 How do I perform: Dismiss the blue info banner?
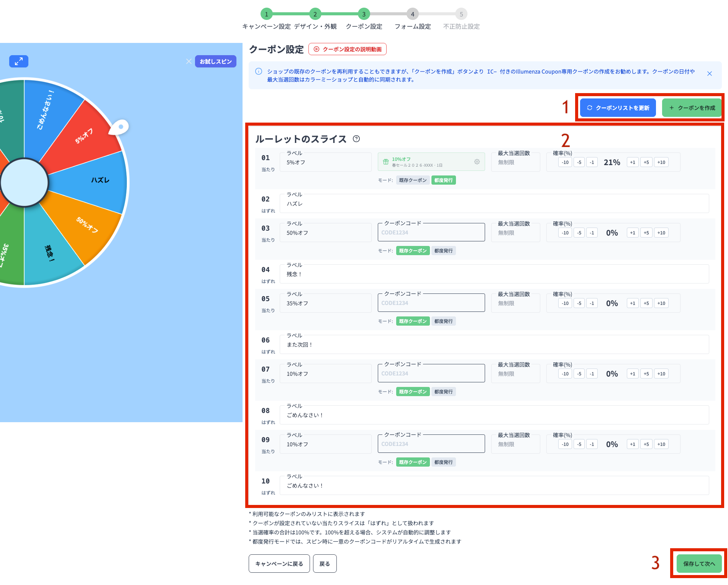pos(709,74)
